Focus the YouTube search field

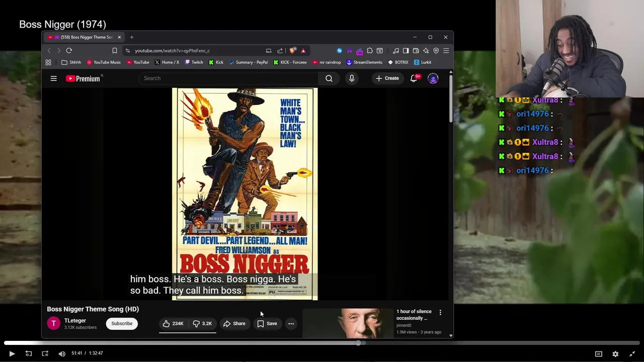click(x=228, y=78)
